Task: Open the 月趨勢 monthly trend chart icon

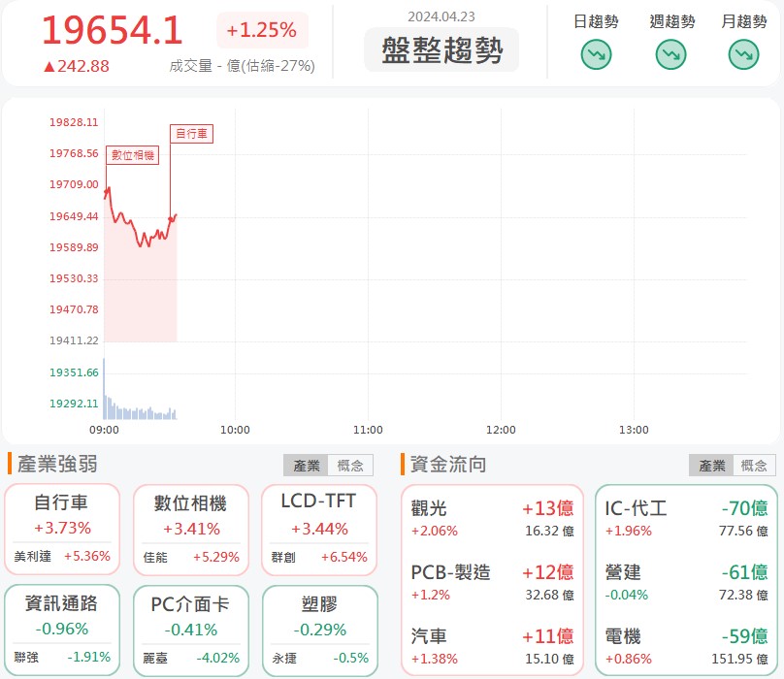Action: click(743, 54)
